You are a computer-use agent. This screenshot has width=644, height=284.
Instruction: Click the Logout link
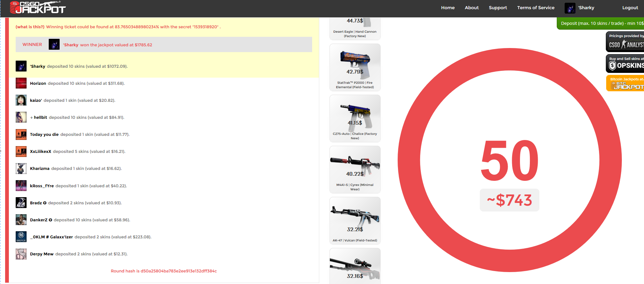(x=630, y=8)
